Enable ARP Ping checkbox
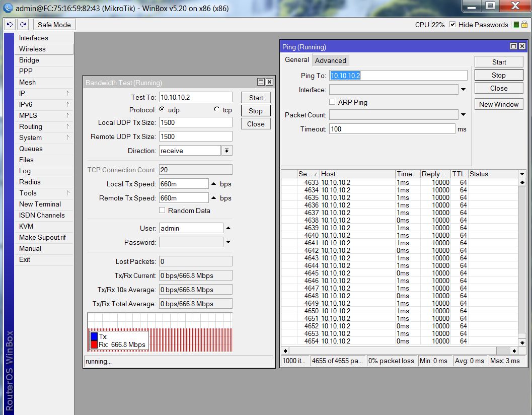Viewport: 532px width, 415px height. 332,102
